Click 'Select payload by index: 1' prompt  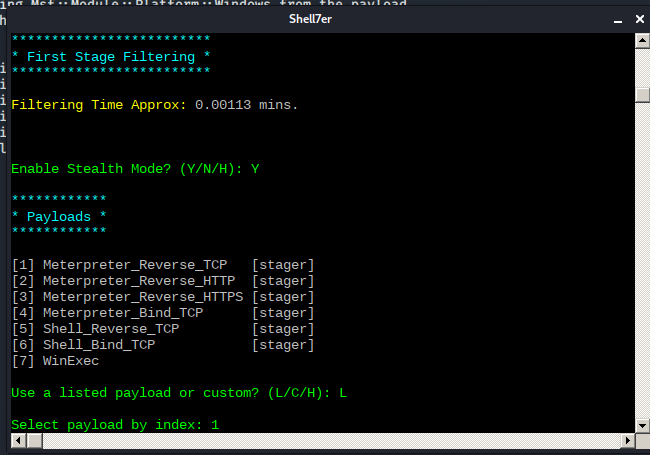[x=115, y=425]
